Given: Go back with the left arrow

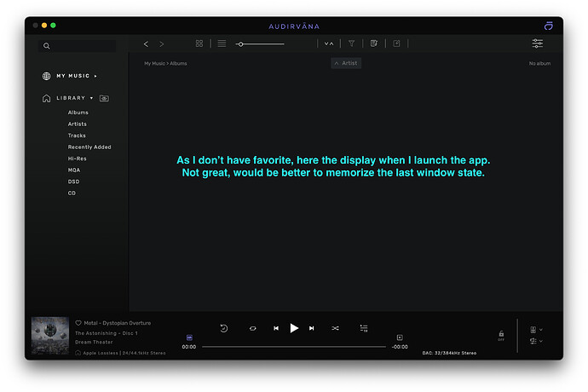Looking at the screenshot, I should [x=146, y=44].
